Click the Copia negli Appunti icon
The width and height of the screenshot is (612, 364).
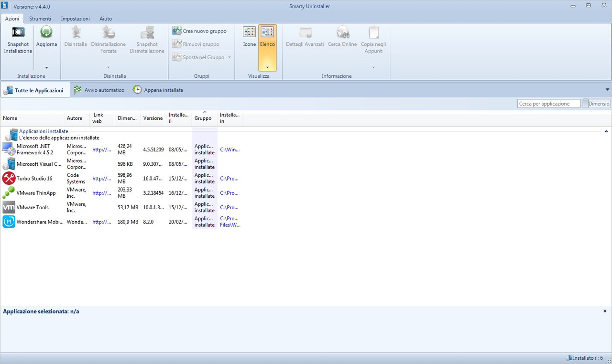373,32
